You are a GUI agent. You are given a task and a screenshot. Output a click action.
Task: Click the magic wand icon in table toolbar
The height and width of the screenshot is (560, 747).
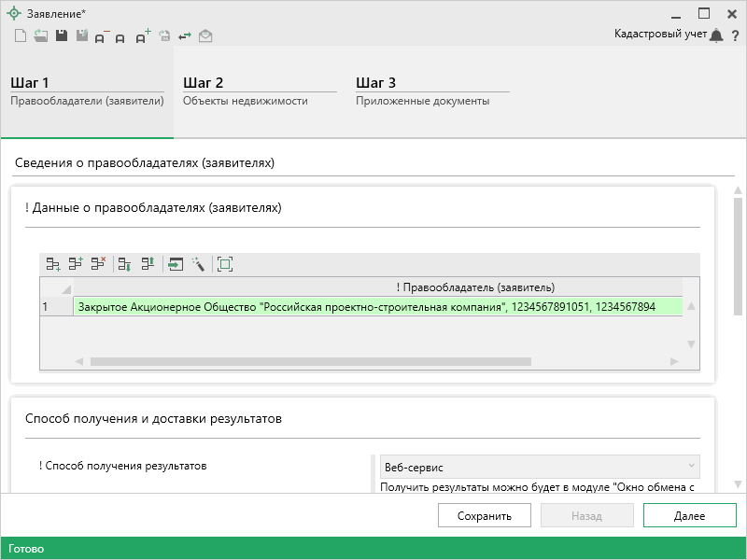[x=199, y=264]
